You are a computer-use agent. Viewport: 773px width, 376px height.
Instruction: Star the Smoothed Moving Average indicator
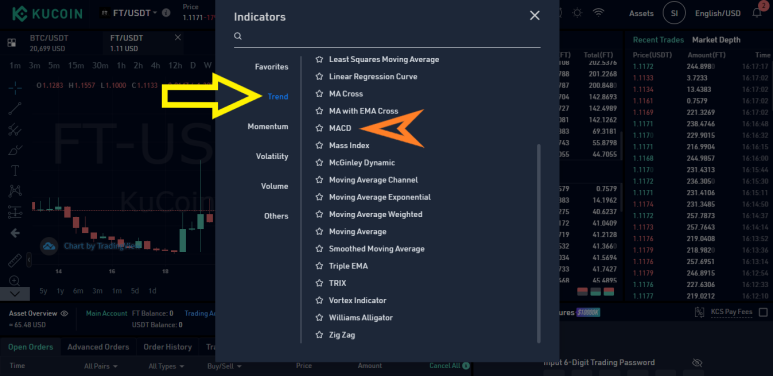click(x=319, y=249)
